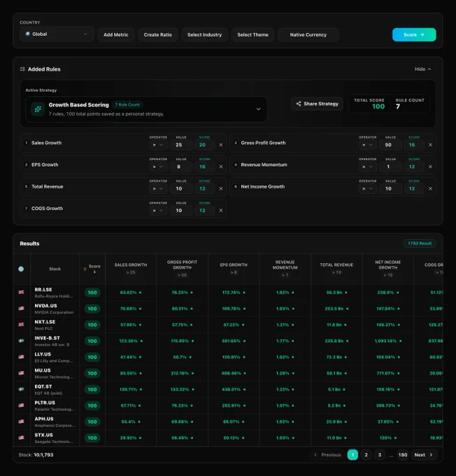Remove the Revenue Momentum rule
Viewport: 456px width, 476px height.
click(x=430, y=167)
